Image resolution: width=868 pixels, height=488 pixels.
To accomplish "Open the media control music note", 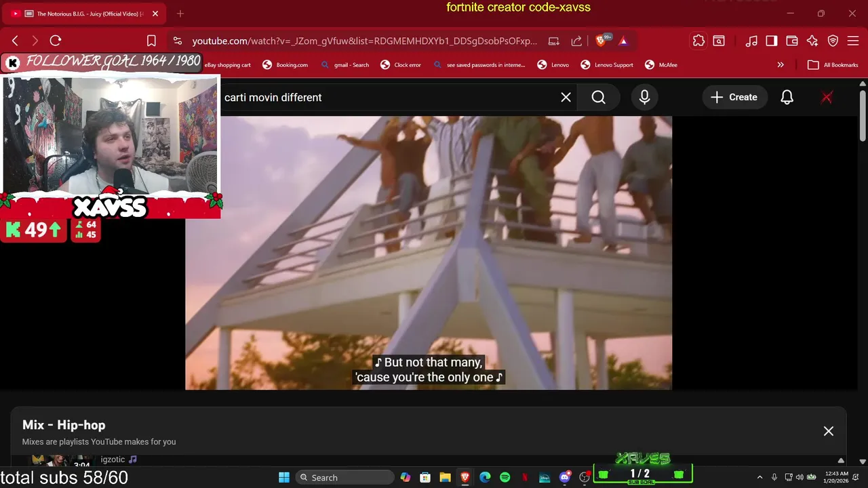I will pyautogui.click(x=751, y=41).
